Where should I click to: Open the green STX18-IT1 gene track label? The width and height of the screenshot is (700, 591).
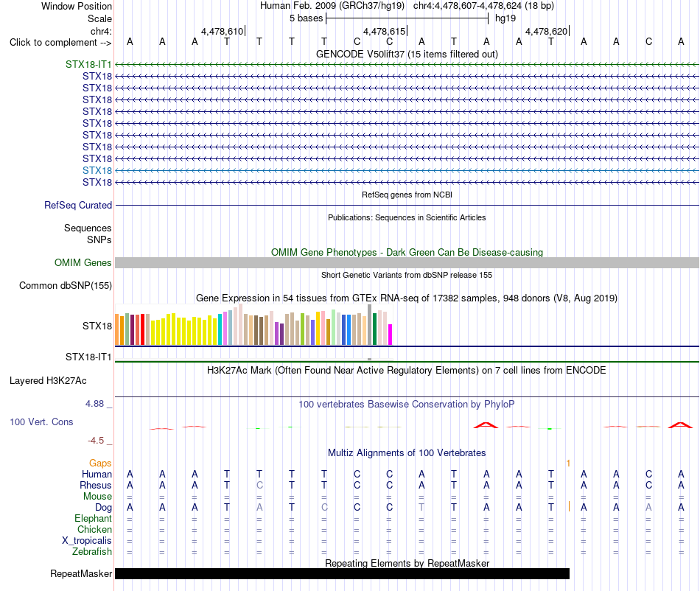(88, 64)
